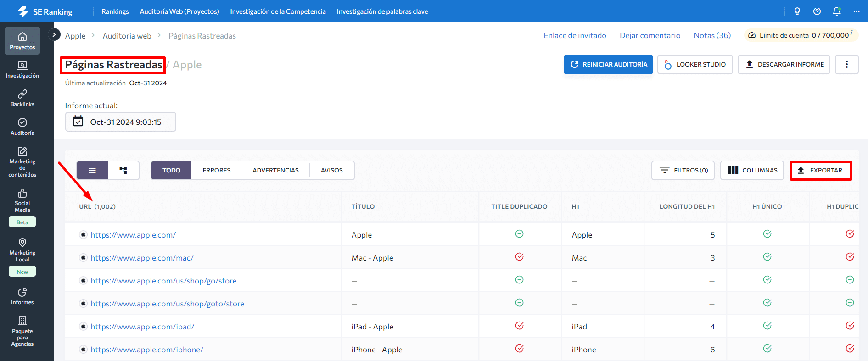Open Investigación in sidebar
Screen dimensions: 868x361
coord(22,70)
